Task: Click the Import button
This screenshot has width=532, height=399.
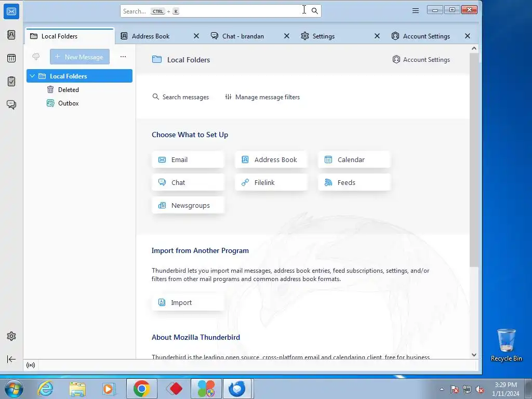Action: click(x=188, y=302)
